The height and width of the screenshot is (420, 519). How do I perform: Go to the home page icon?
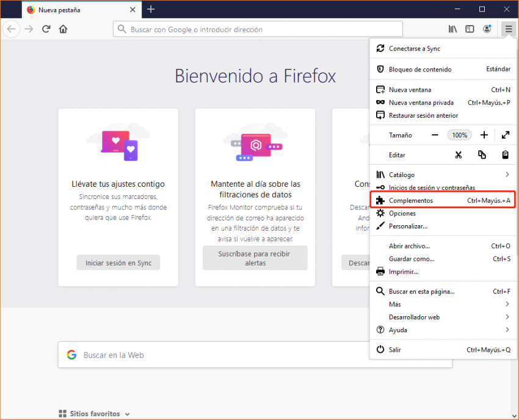pyautogui.click(x=63, y=29)
